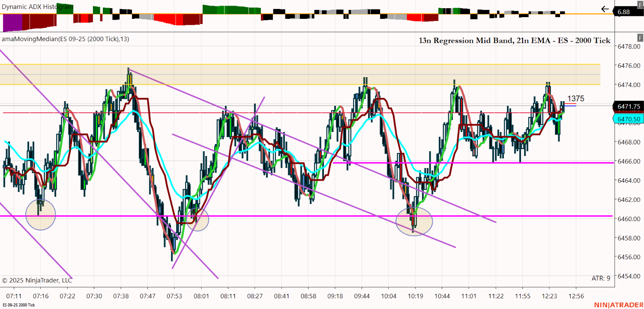This screenshot has width=644, height=309.
Task: Click the 6464.00 price axis label
Action: (628, 180)
